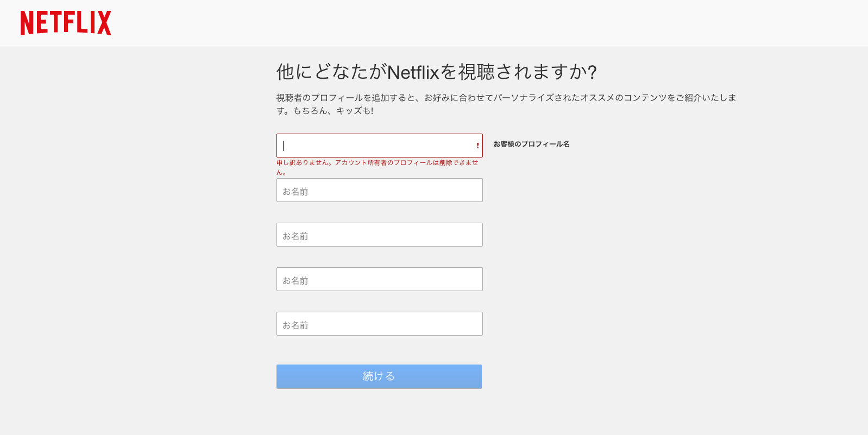Click the word Netflix in the heading
868x435 pixels.
point(413,72)
